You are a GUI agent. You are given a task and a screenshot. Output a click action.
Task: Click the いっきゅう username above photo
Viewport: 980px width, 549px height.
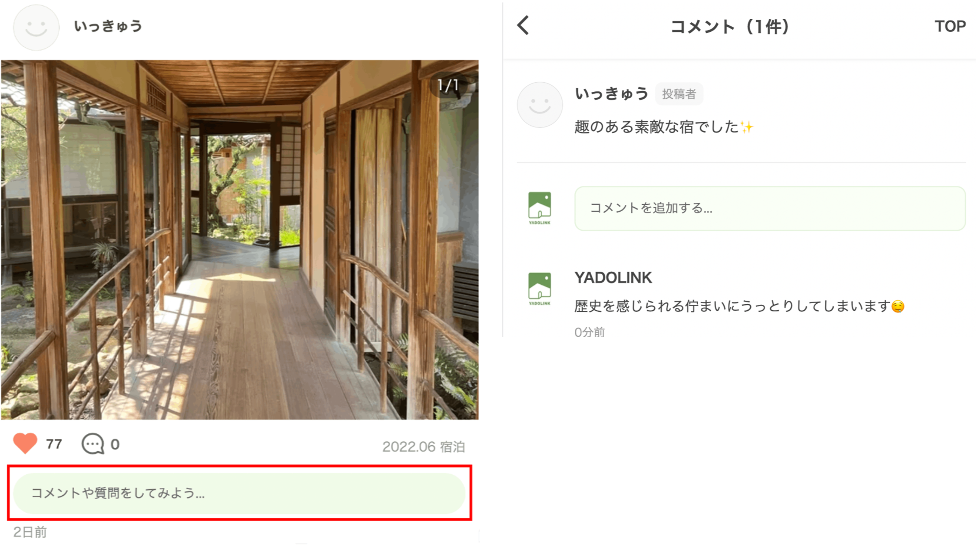[108, 26]
